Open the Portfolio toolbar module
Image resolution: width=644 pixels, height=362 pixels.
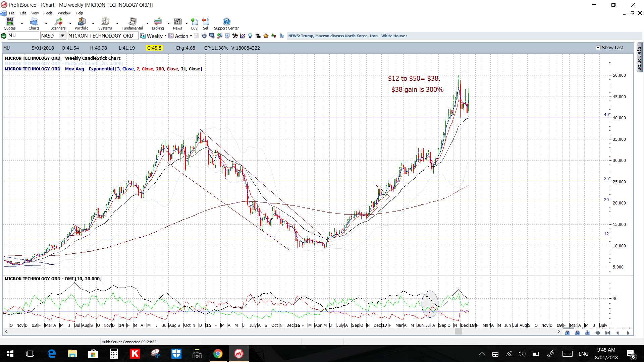[x=82, y=24]
